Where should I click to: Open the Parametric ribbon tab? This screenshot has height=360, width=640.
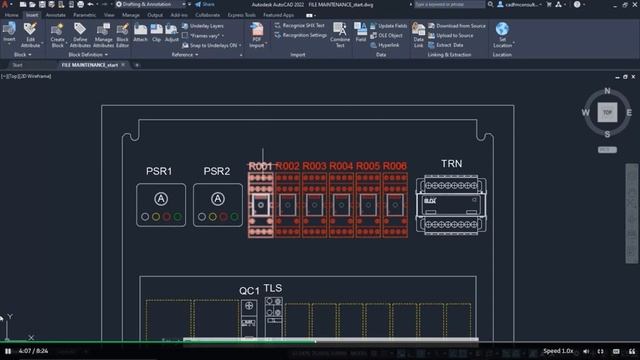pyautogui.click(x=84, y=15)
